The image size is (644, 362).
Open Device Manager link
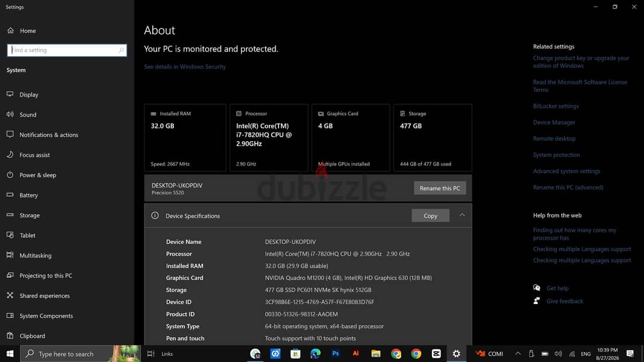(x=554, y=122)
